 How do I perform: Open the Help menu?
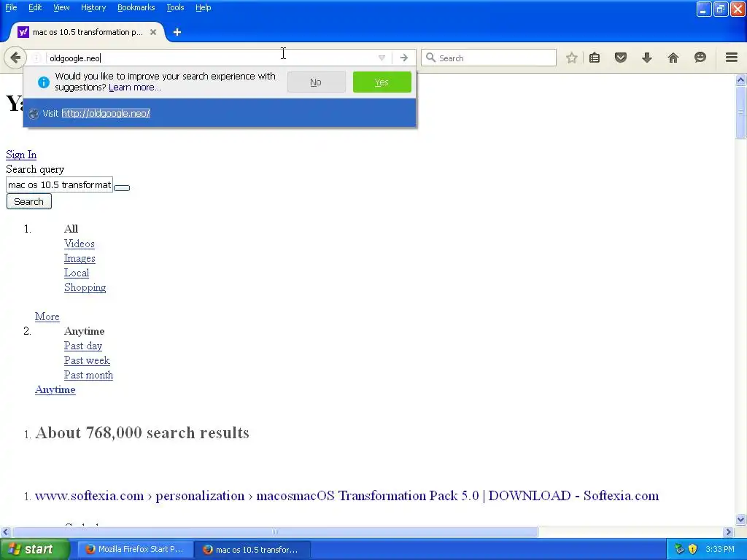pyautogui.click(x=204, y=7)
